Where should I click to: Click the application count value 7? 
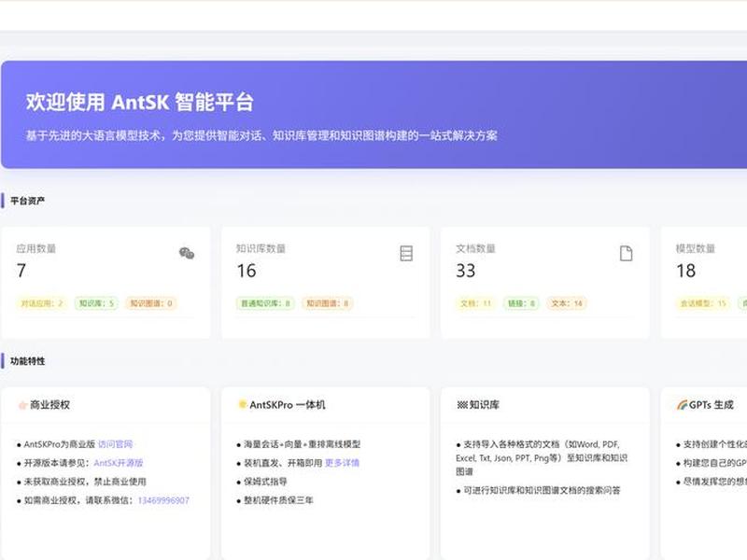[21, 271]
